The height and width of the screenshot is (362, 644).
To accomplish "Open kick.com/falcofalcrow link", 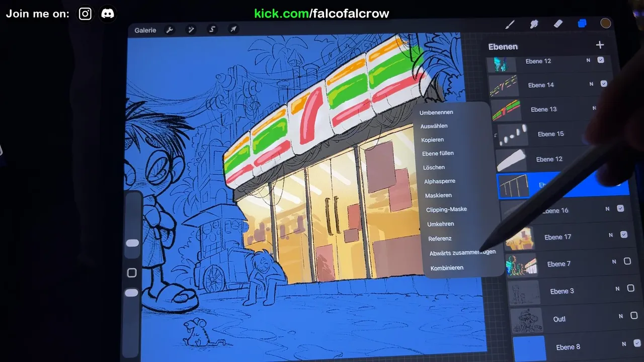I will click(x=321, y=14).
